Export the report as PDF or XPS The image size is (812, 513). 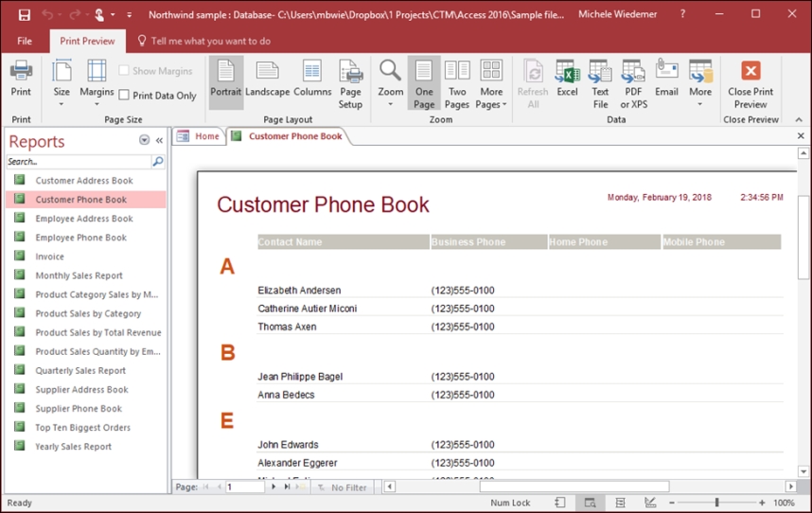634,84
